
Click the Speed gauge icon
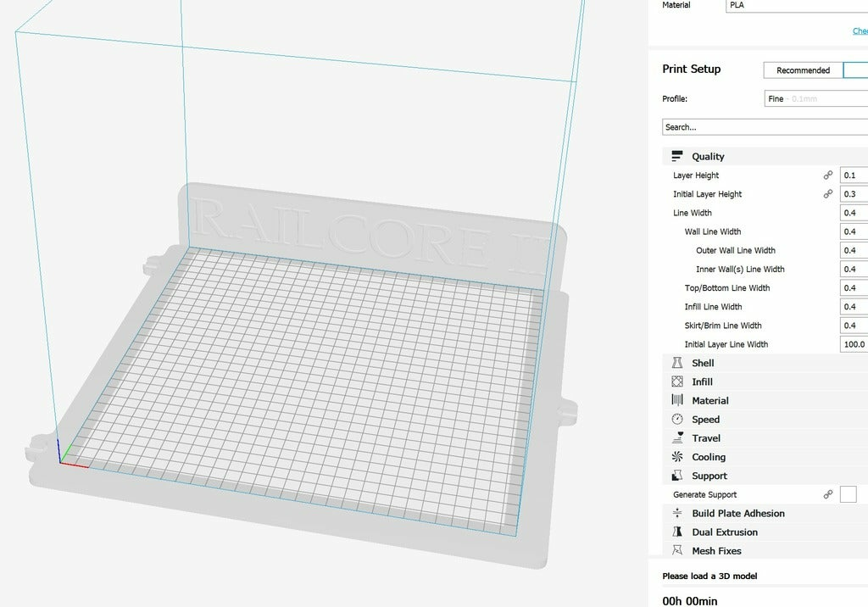pos(677,420)
